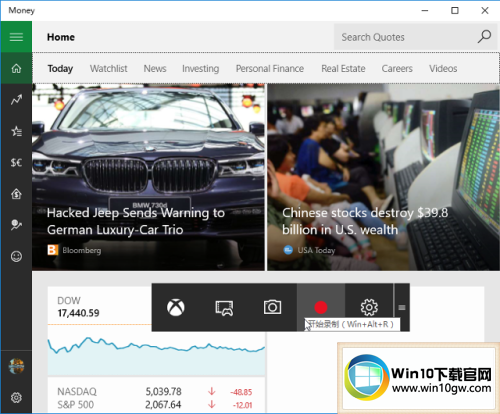Click the record-that game clip icon
The image size is (500, 414).
point(224,307)
